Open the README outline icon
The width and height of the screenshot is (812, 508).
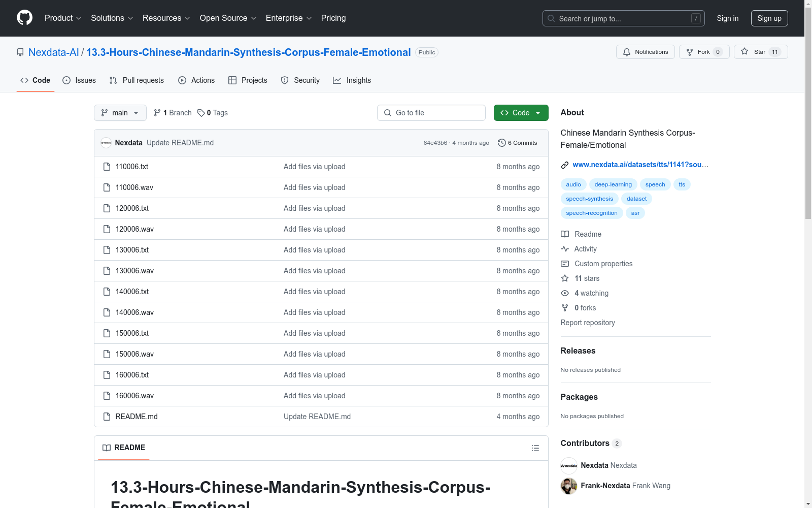[x=535, y=448]
